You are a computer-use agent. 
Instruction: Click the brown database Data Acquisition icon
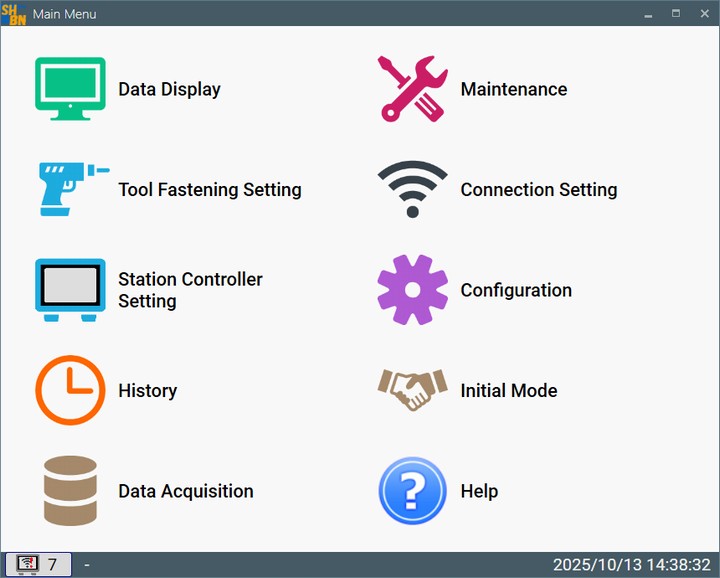coord(70,491)
